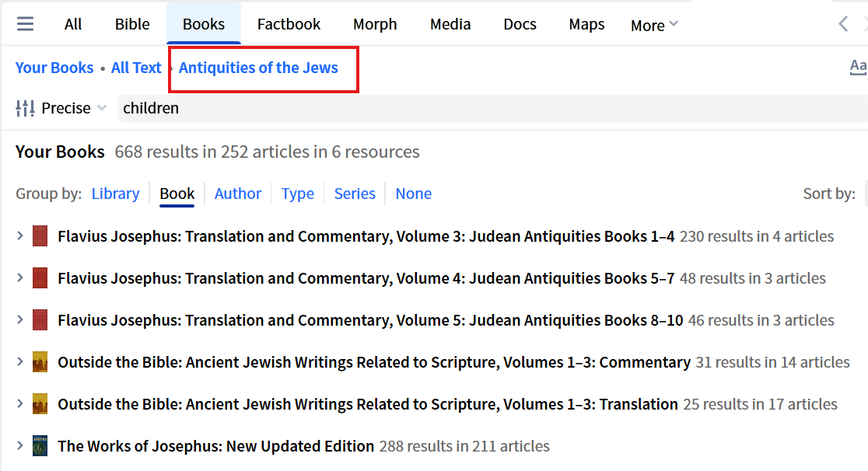
Task: Click the red Volume 5 Judean Antiquities cover
Action: point(40,320)
